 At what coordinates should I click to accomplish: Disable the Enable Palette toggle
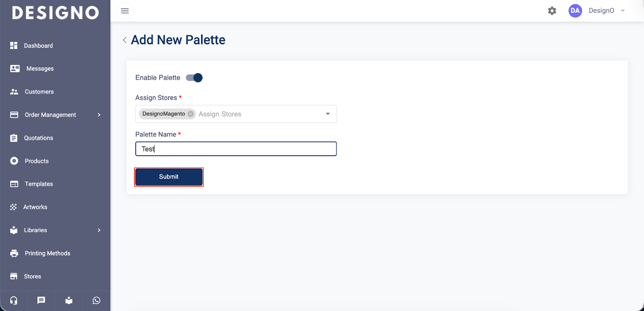coord(194,78)
